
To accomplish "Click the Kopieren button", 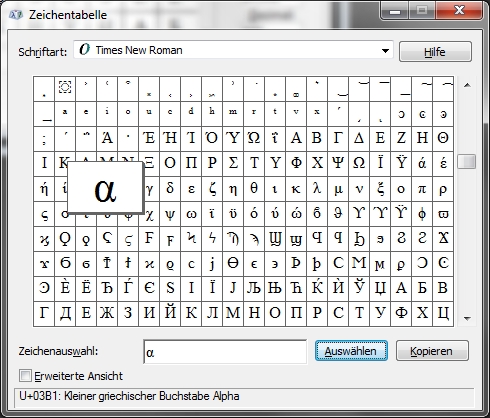I will coord(432,351).
